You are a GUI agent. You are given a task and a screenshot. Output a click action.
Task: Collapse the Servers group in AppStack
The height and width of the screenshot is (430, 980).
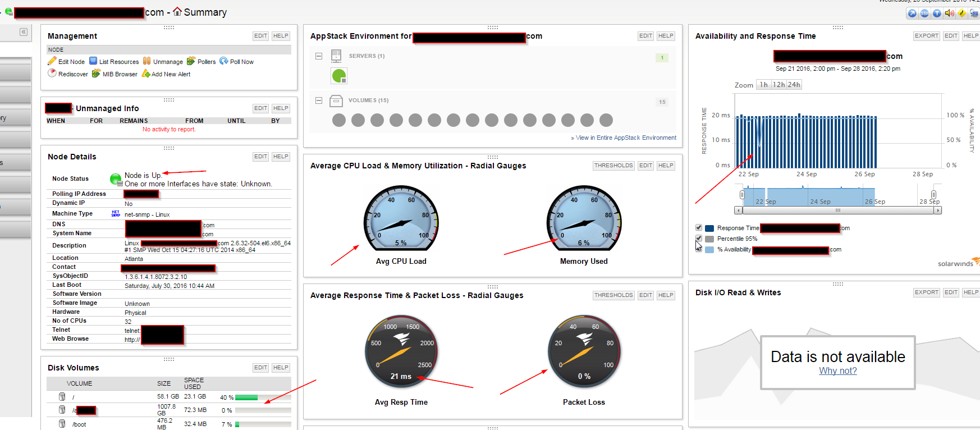(x=319, y=56)
